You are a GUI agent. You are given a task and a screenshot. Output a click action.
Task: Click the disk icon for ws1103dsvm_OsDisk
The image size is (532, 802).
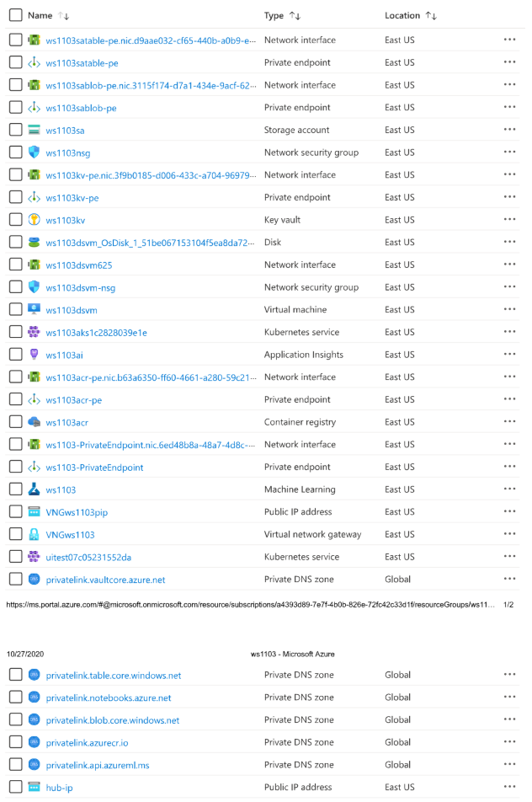click(34, 243)
